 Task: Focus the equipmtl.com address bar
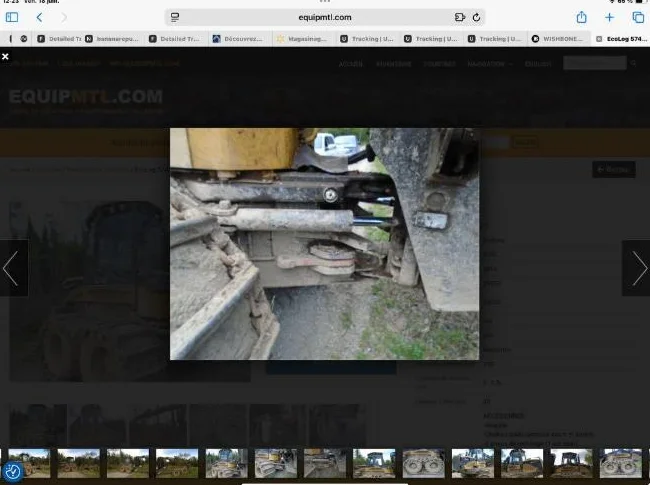[x=325, y=17]
